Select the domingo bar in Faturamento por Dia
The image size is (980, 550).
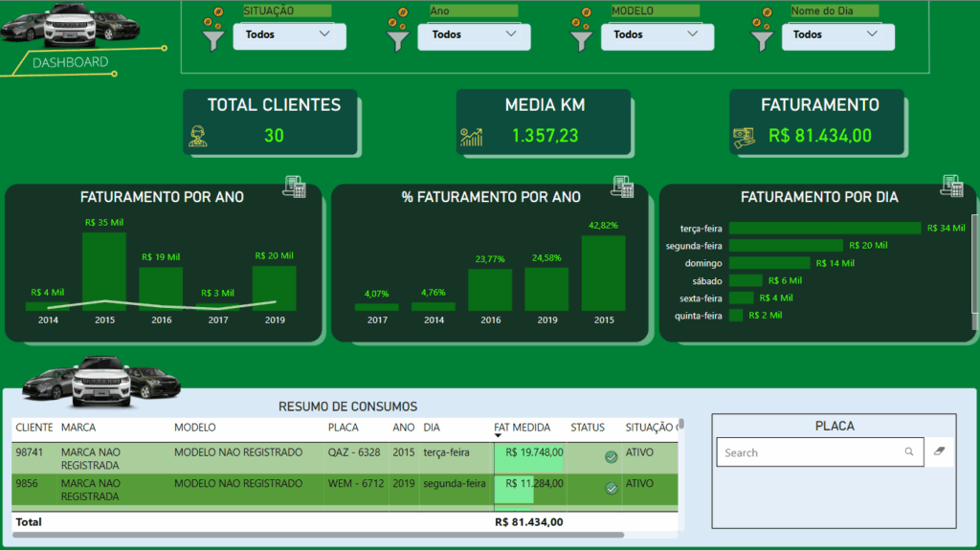[769, 263]
